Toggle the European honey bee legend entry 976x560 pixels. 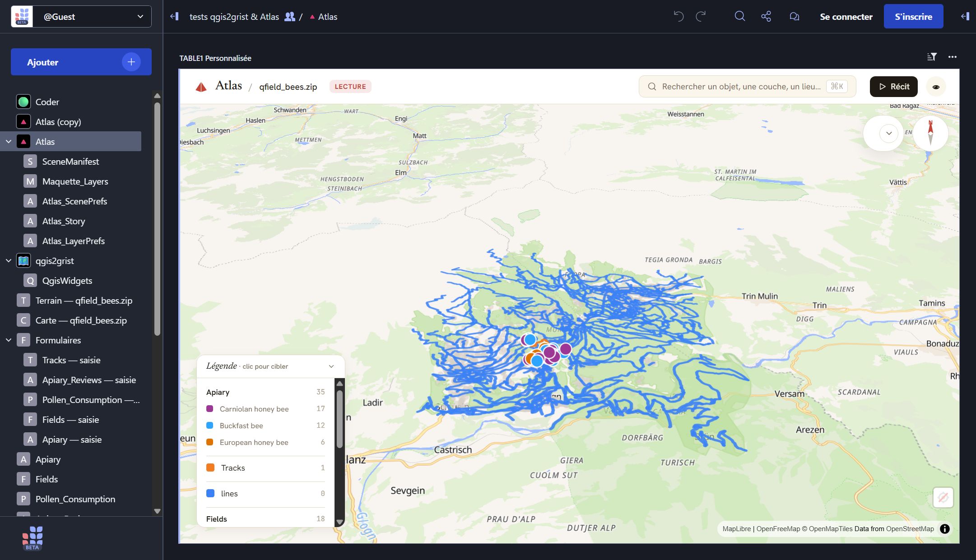(265, 442)
